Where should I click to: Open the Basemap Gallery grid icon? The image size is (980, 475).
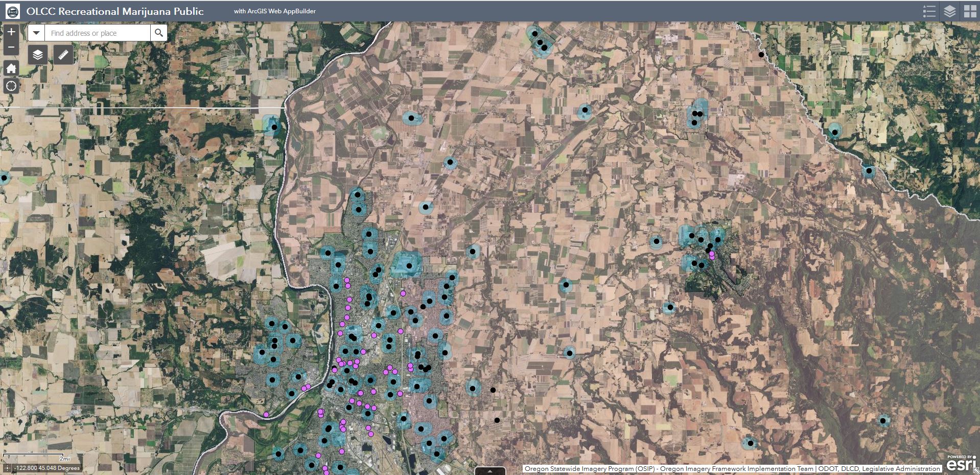pos(969,11)
